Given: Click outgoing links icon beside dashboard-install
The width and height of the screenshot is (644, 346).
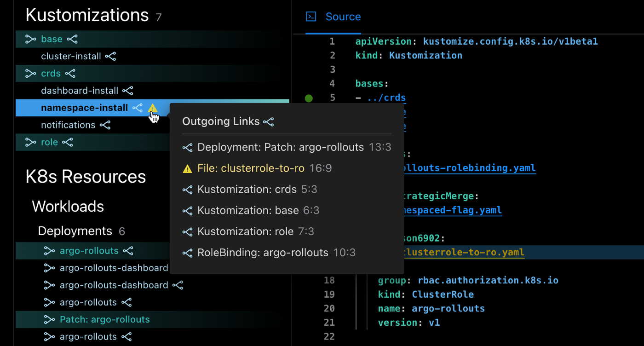Looking at the screenshot, I should pyautogui.click(x=127, y=91).
